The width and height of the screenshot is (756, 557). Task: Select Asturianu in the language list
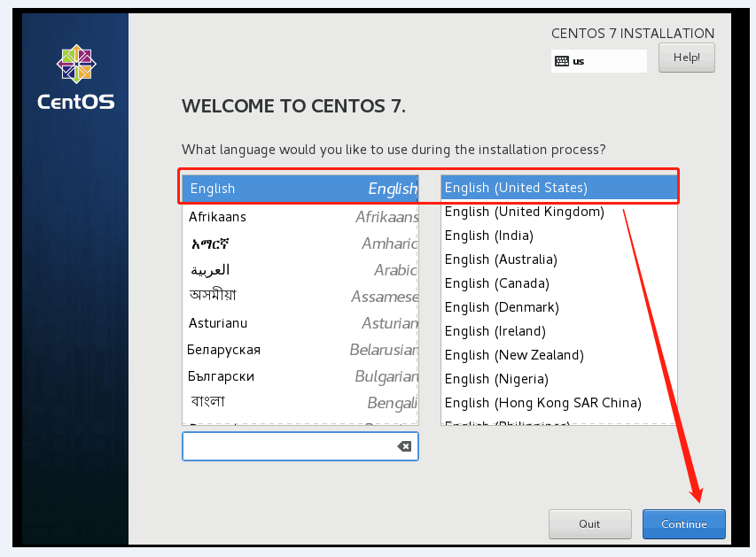click(300, 323)
